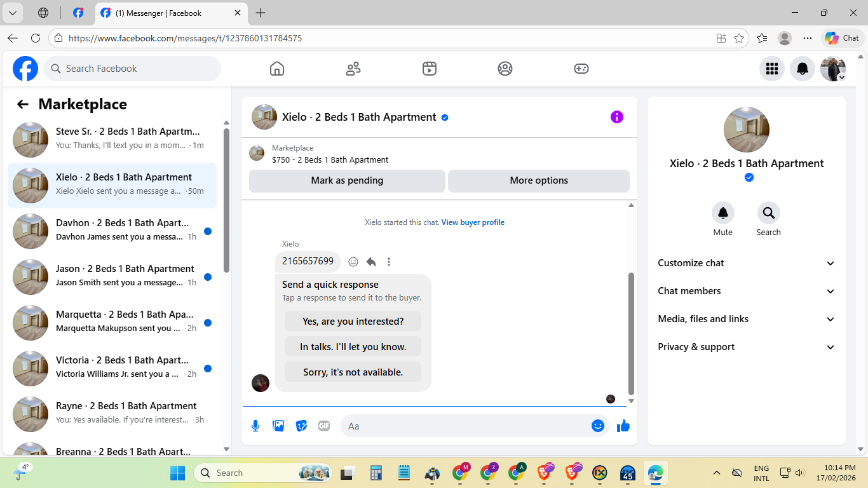This screenshot has width=868, height=488.
Task: Refresh the browser page
Action: point(36,38)
